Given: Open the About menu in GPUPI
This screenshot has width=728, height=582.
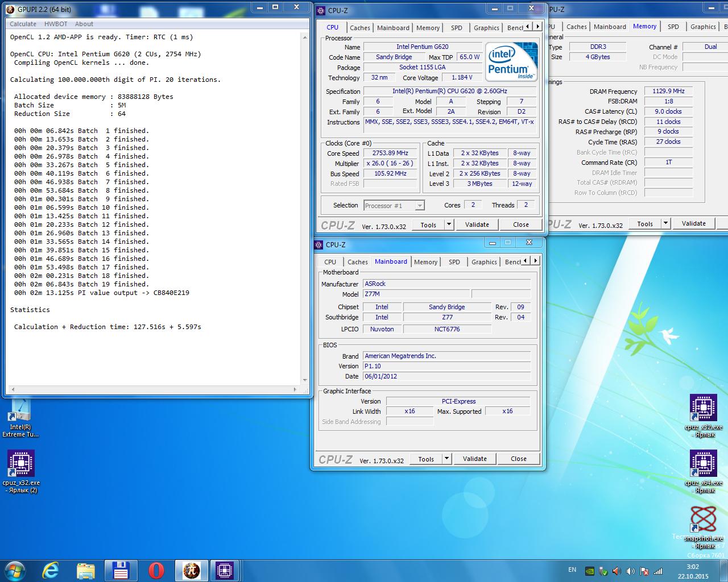Looking at the screenshot, I should click(x=84, y=24).
